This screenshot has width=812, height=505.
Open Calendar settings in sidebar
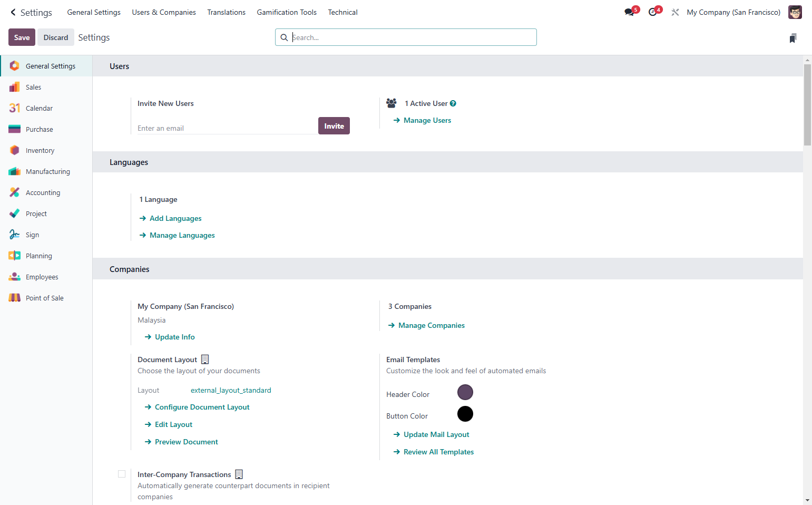tap(46, 108)
